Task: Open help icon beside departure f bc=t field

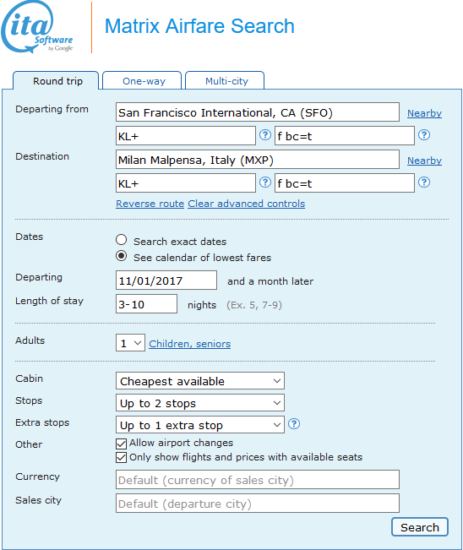Action: (424, 135)
